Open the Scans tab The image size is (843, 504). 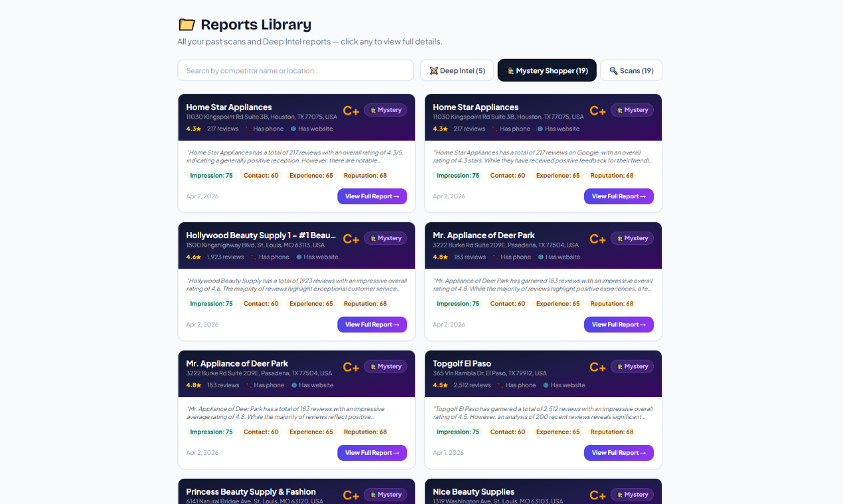pyautogui.click(x=631, y=70)
